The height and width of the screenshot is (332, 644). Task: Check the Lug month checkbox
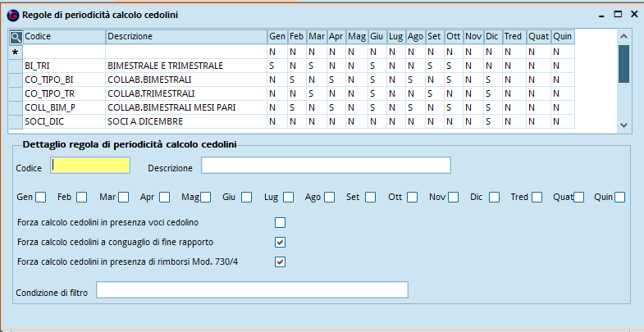(288, 198)
